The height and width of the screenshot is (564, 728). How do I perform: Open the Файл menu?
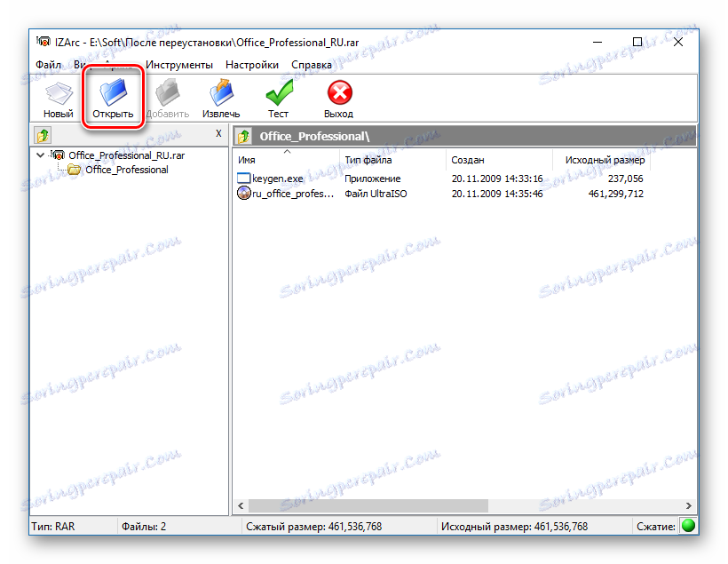point(48,65)
